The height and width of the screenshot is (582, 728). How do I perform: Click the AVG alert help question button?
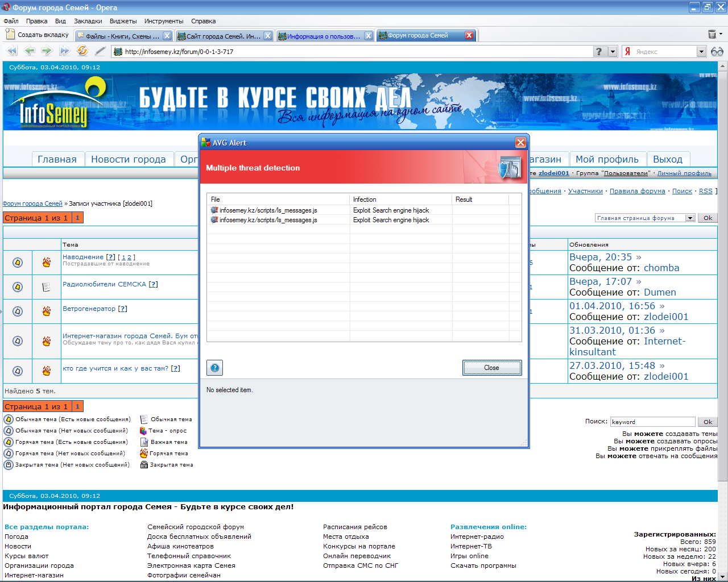(x=215, y=368)
